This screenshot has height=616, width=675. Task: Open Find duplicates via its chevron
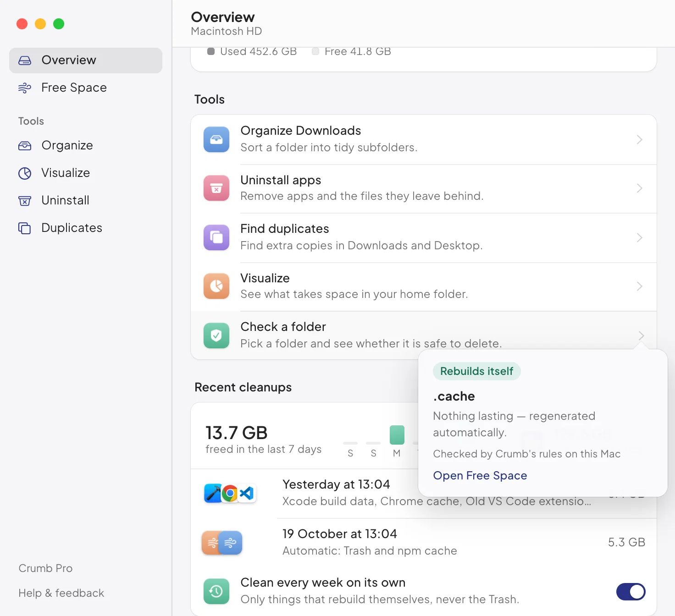(640, 237)
